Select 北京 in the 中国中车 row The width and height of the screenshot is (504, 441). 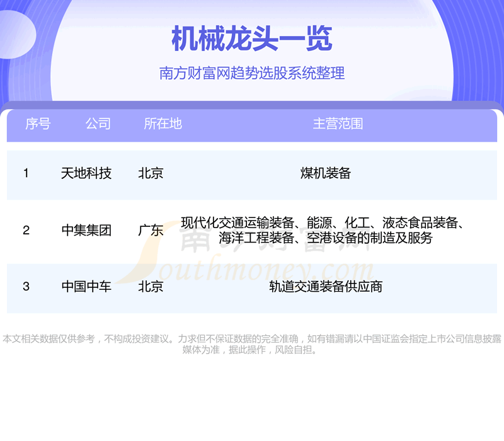click(x=151, y=287)
